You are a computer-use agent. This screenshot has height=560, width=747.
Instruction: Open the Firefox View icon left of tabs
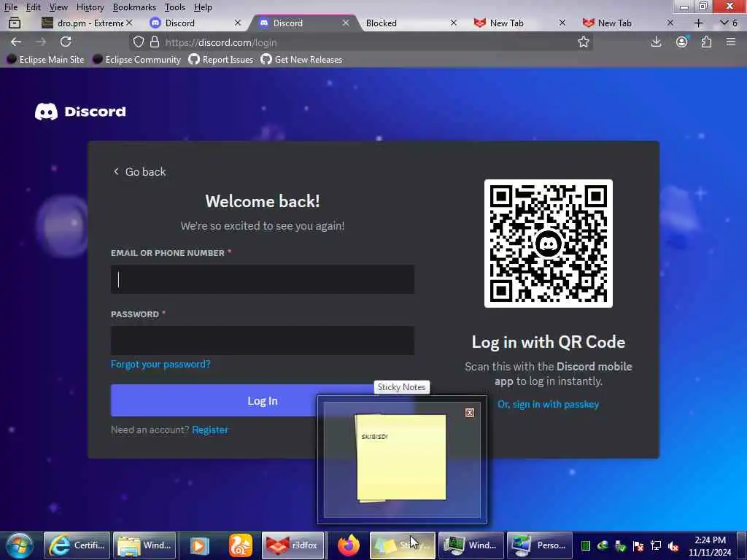tap(15, 23)
